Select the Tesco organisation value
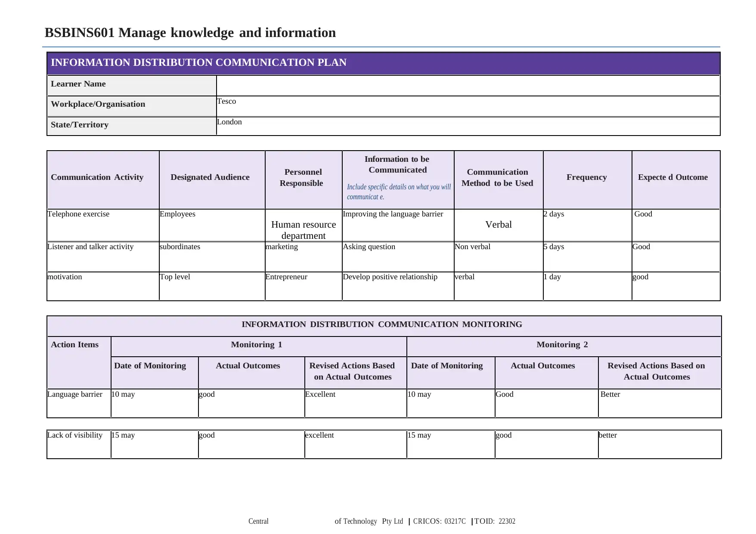756x534 pixels. pos(226,101)
